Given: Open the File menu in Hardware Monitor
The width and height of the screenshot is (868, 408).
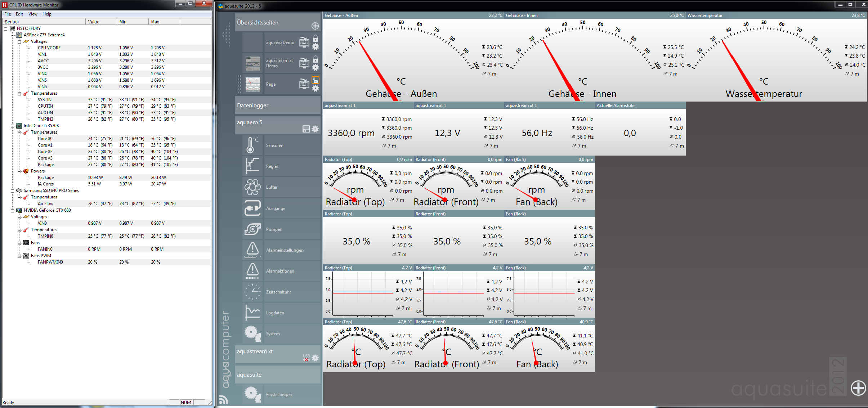Looking at the screenshot, I should (8, 14).
